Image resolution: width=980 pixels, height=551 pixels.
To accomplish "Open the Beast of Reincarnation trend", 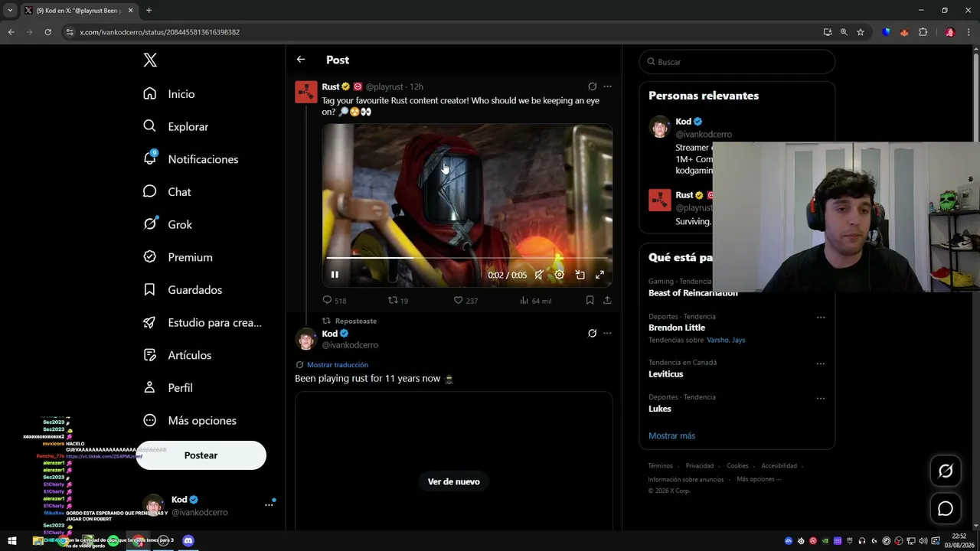I will point(693,293).
